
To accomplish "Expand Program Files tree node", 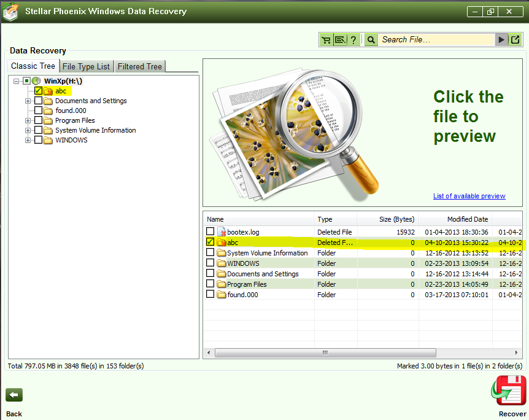I will [28, 120].
